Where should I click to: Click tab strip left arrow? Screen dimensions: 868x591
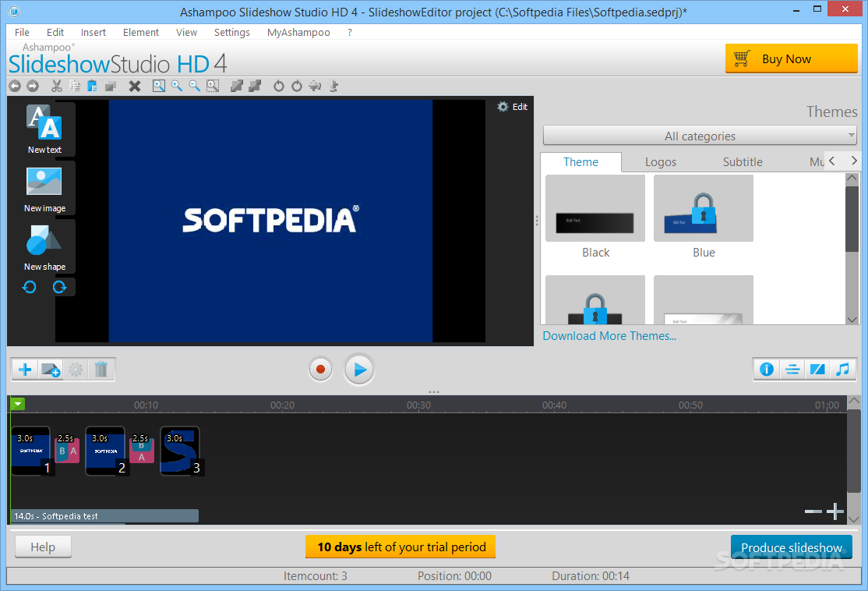click(x=832, y=161)
